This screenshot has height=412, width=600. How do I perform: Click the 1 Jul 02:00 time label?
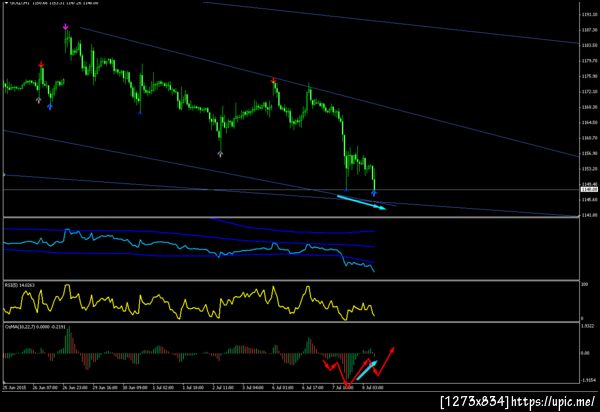(163, 388)
